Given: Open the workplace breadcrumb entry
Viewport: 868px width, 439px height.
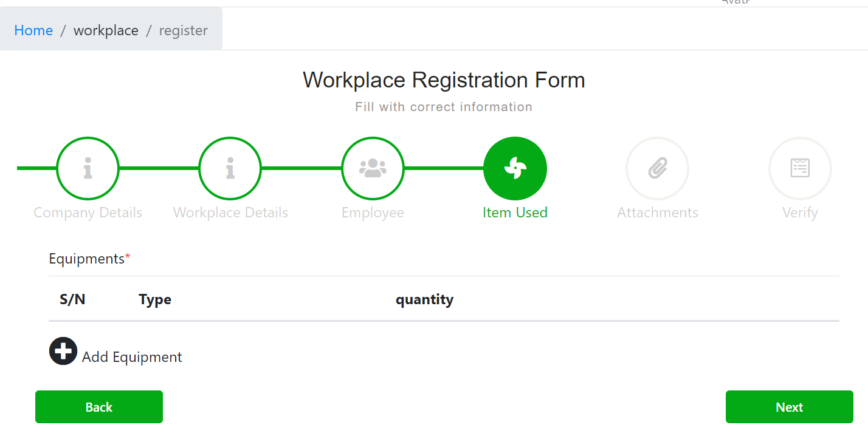Looking at the screenshot, I should pyautogui.click(x=106, y=30).
